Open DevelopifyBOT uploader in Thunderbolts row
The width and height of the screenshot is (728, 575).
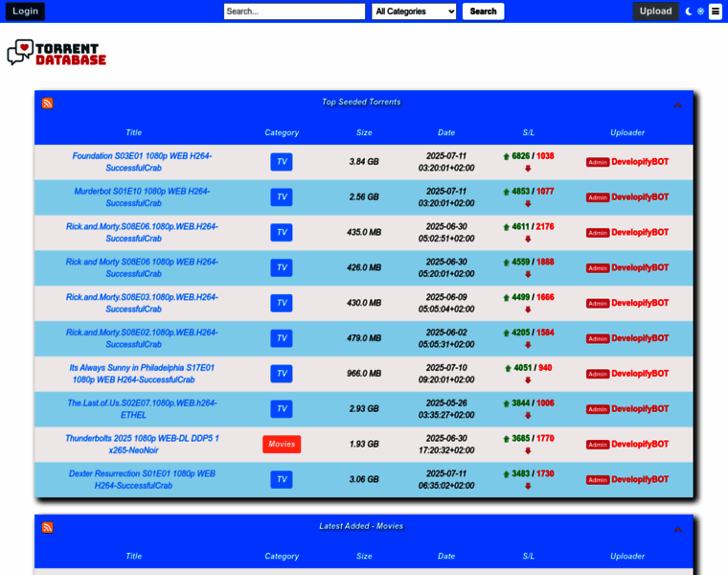click(x=640, y=444)
